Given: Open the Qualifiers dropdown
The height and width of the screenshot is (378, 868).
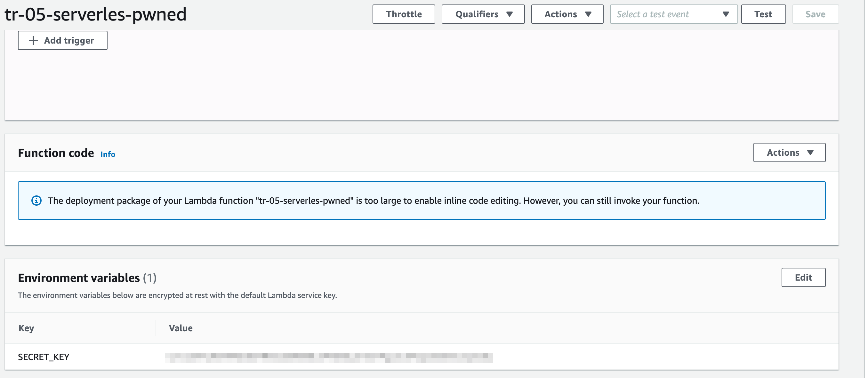Looking at the screenshot, I should pos(483,14).
